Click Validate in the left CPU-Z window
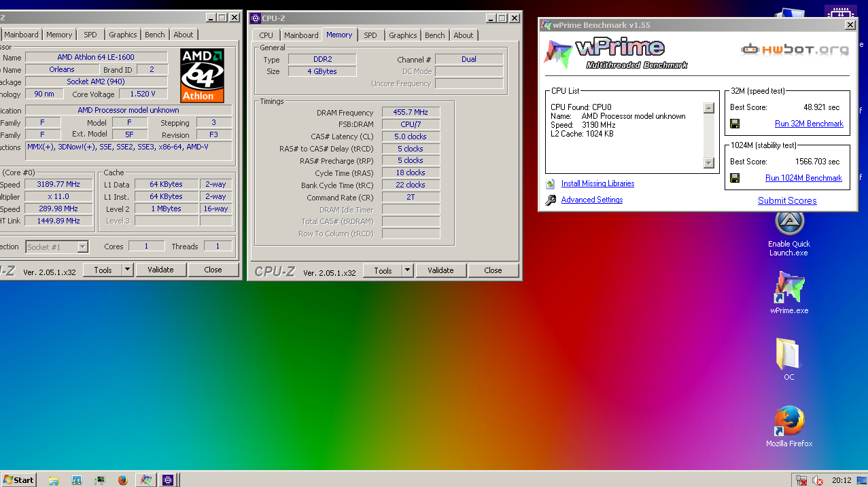Viewport: 868px width, 487px height. pos(160,270)
